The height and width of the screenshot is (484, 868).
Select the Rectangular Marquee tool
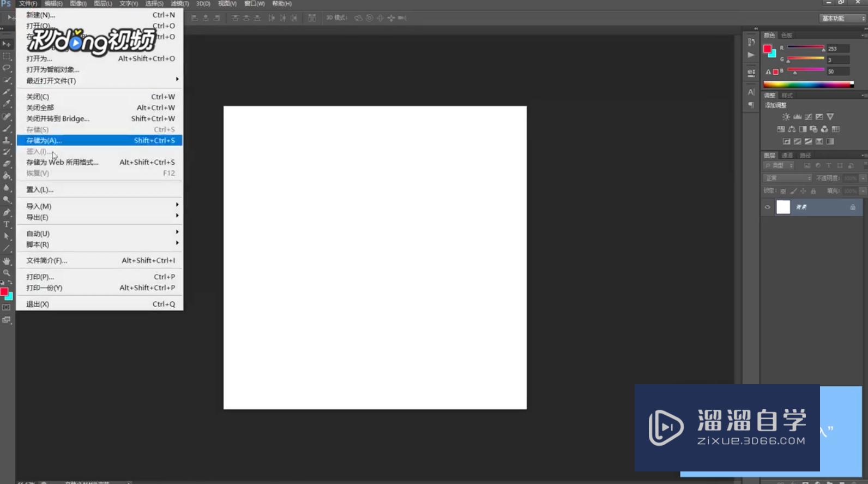pyautogui.click(x=7, y=56)
